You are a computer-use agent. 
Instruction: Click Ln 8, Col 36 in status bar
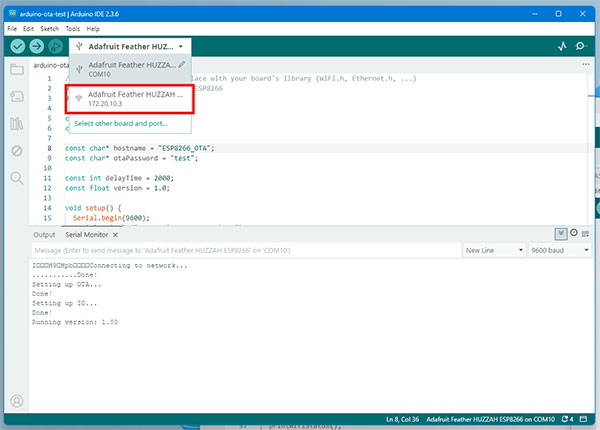click(x=402, y=419)
